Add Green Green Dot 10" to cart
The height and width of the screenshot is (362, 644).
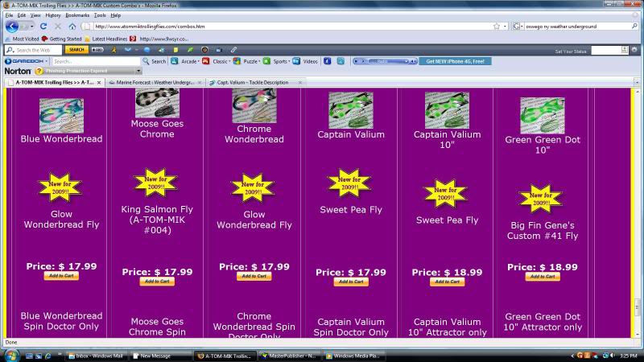coord(542,277)
